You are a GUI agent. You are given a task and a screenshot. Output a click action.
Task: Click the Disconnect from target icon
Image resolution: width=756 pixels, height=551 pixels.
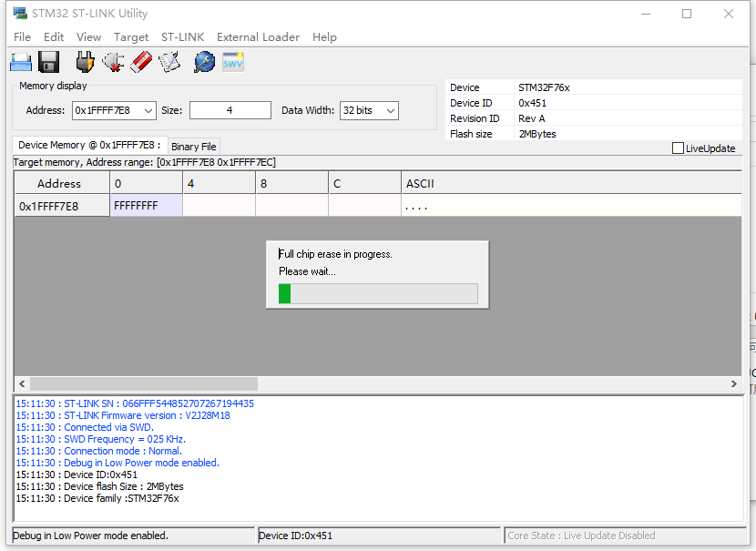(113, 62)
